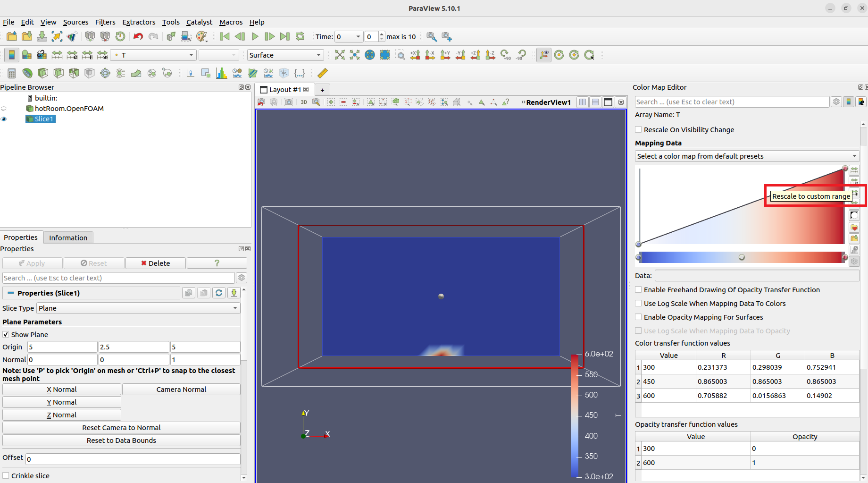This screenshot has height=483, width=868.
Task: Click the Edit Color Map icon
Action: point(27,55)
